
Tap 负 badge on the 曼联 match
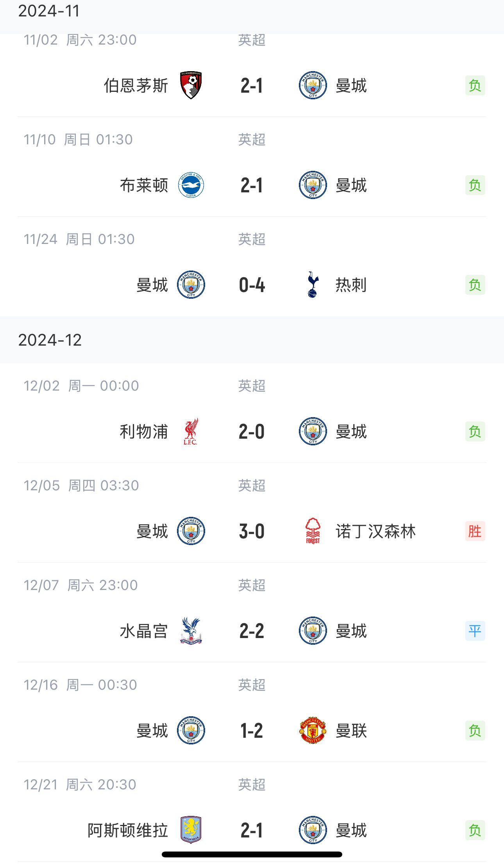pos(475,730)
